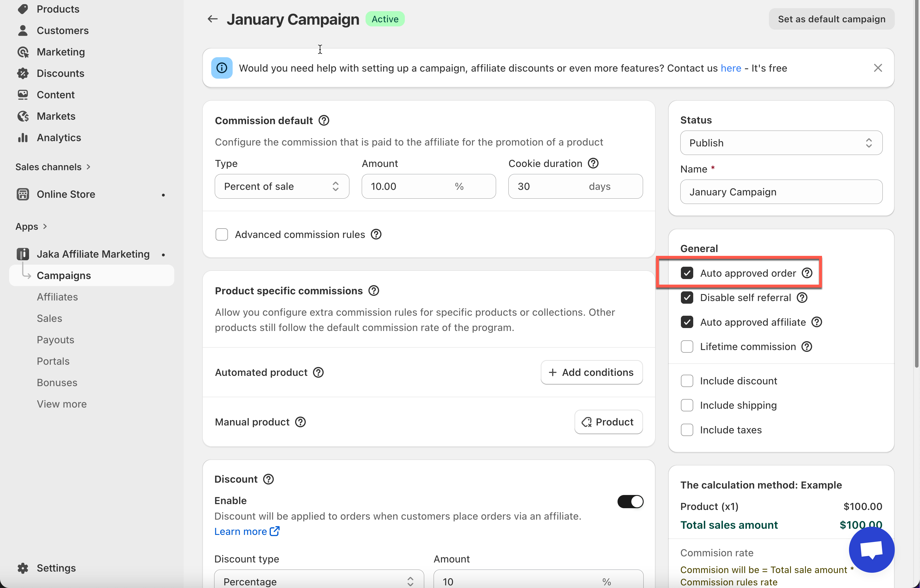Click the help icon next to Lifetime commission
The image size is (920, 588).
click(x=806, y=347)
